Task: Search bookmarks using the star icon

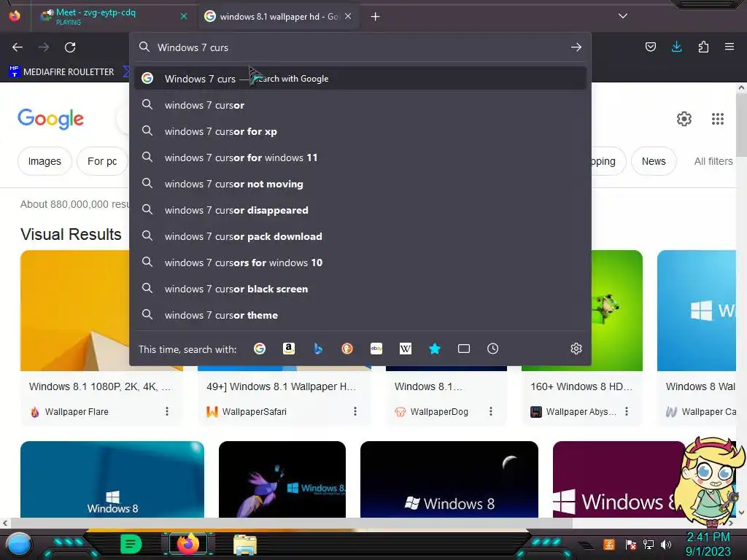Action: (435, 349)
